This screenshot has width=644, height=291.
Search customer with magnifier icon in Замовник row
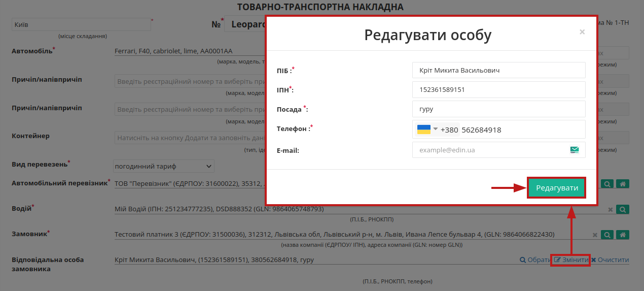coord(607,235)
